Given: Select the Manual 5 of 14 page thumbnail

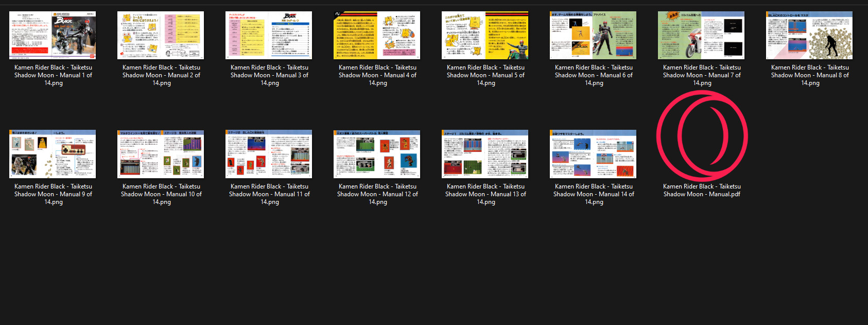Looking at the screenshot, I should [485, 35].
